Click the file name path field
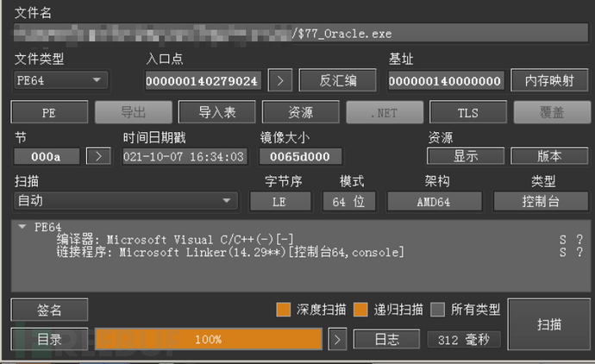The image size is (595, 364). pyautogui.click(x=301, y=34)
